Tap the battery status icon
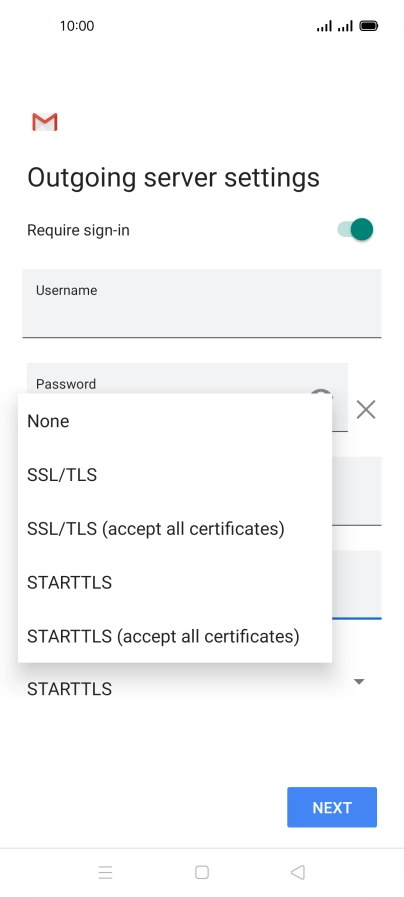The image size is (404, 897). (x=369, y=26)
